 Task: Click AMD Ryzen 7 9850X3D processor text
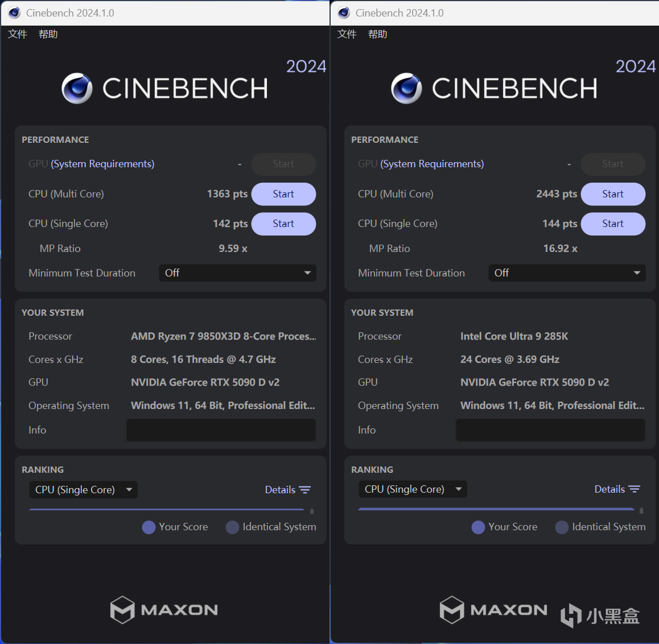tap(224, 336)
